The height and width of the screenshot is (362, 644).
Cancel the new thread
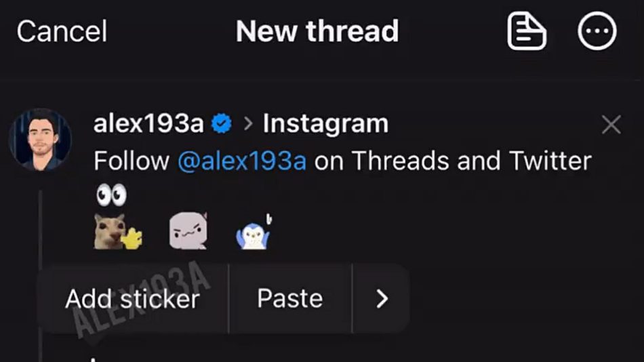coord(62,31)
